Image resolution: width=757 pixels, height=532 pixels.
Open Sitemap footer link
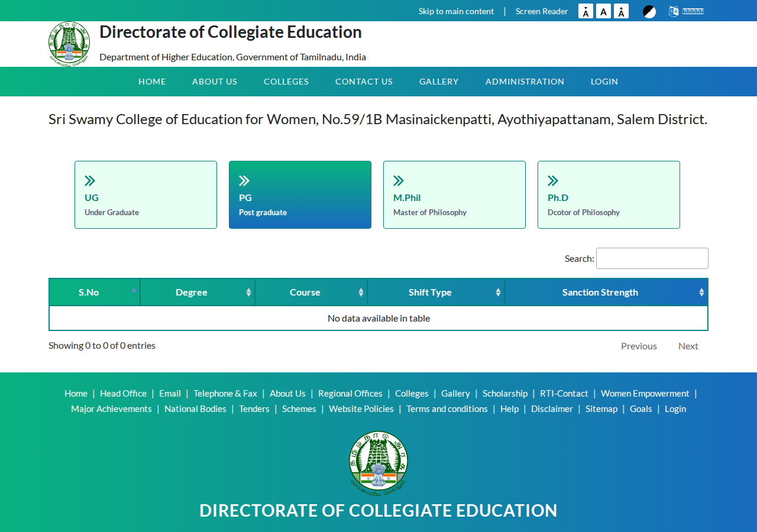click(x=601, y=408)
